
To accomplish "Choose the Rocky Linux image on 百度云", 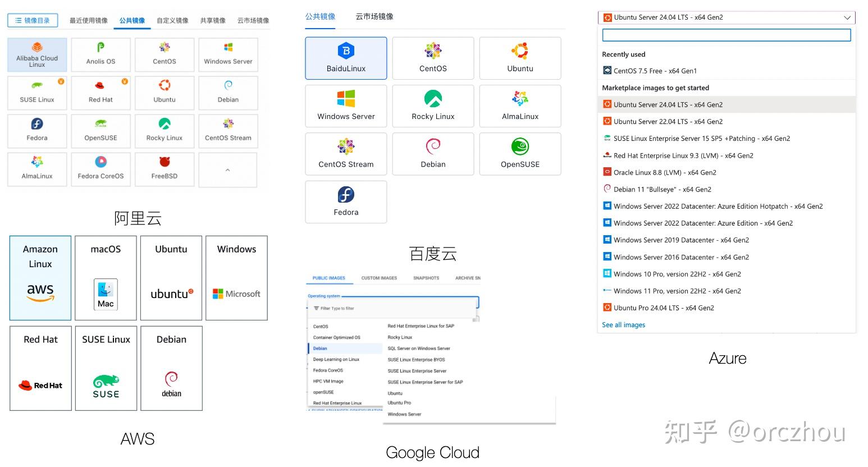I will 432,106.
